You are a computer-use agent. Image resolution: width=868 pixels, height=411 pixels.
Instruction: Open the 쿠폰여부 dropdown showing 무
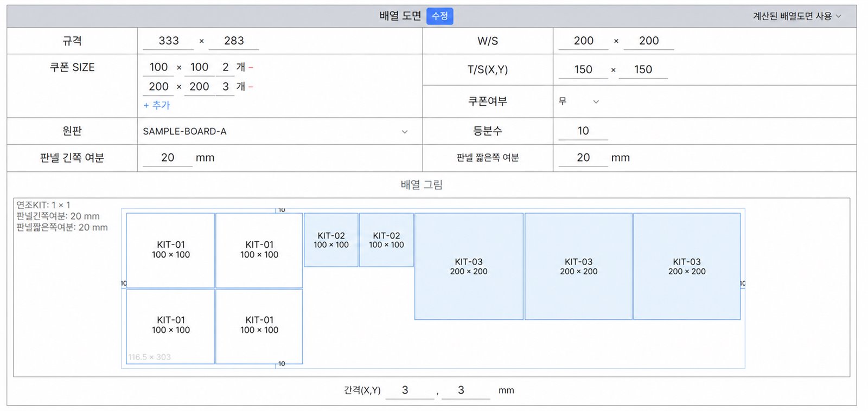pyautogui.click(x=579, y=101)
